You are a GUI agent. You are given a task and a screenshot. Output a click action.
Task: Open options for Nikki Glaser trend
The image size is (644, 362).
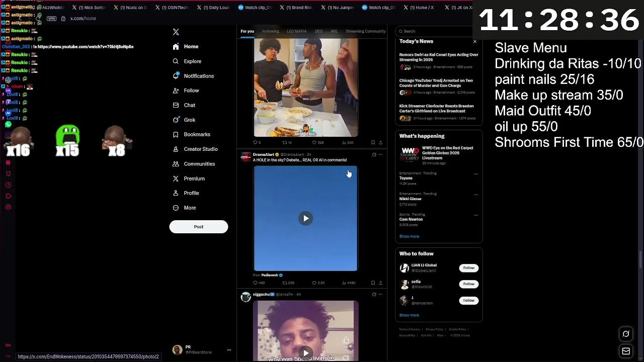point(476,195)
